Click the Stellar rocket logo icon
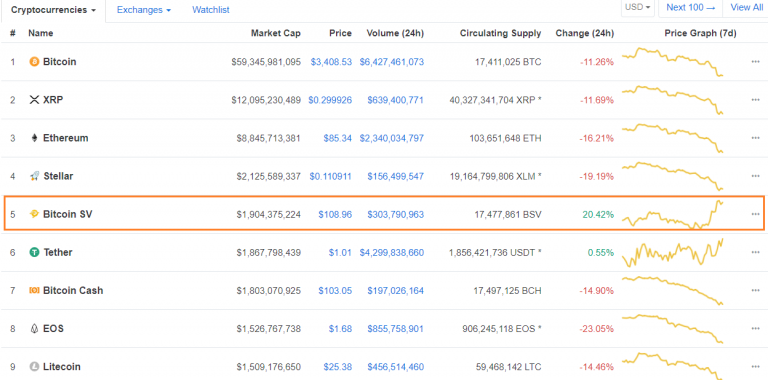The image size is (768, 380). [x=34, y=176]
